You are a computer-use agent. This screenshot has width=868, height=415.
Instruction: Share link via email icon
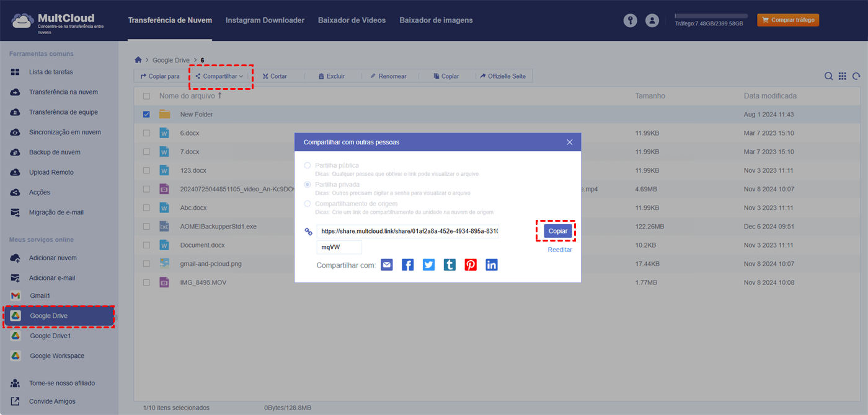coord(387,264)
